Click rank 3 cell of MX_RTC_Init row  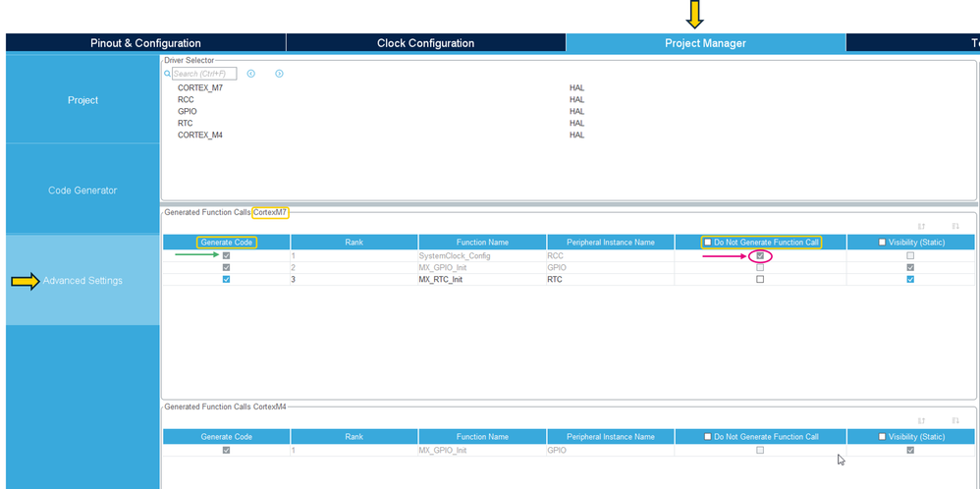(354, 280)
